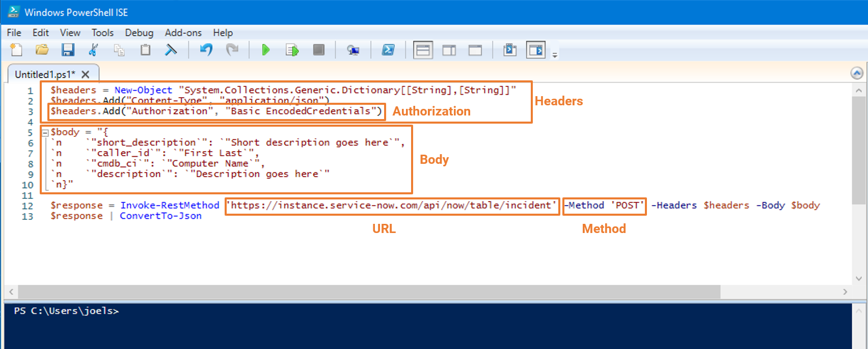Click the Invoke-RestMethod cmdlet
This screenshot has height=349, width=868.
170,205
